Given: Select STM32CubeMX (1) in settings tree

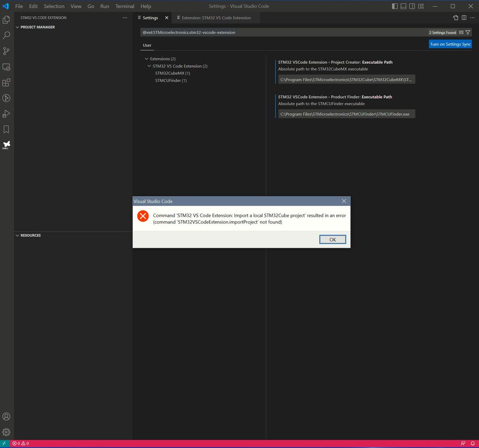Looking at the screenshot, I should point(173,73).
